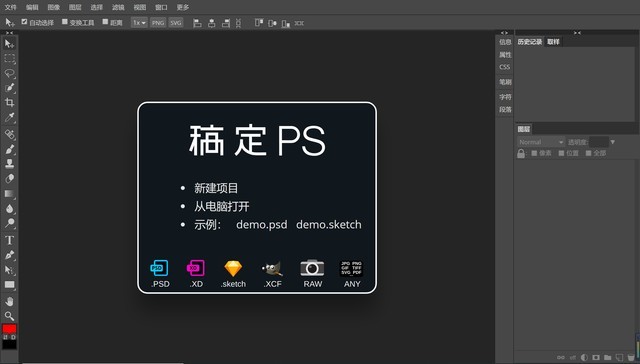Toggle lock 位置 checkbox

point(561,153)
